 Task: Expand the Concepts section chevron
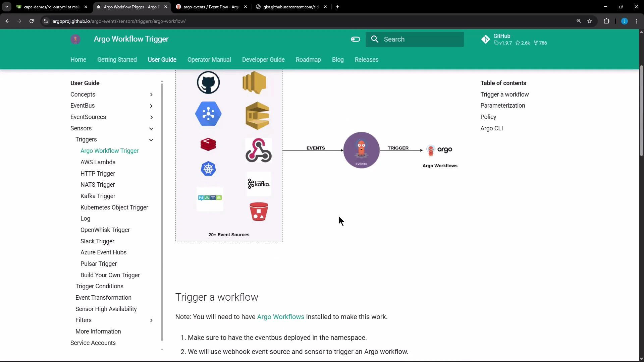tap(151, 95)
